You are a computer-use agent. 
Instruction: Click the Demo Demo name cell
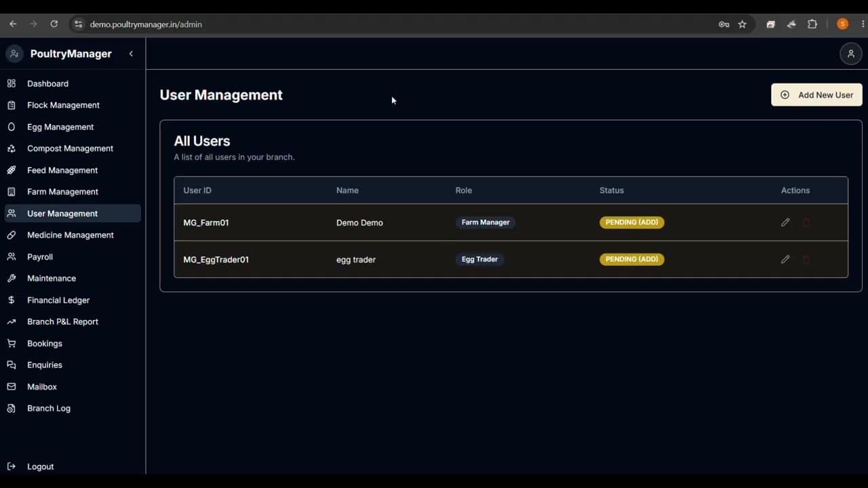359,222
